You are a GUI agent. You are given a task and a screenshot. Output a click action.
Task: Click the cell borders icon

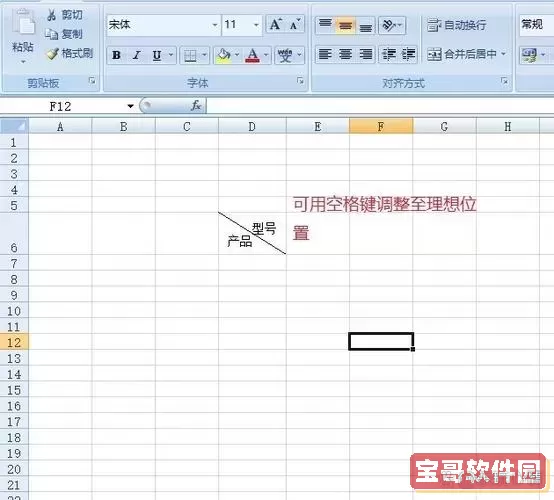pos(190,55)
